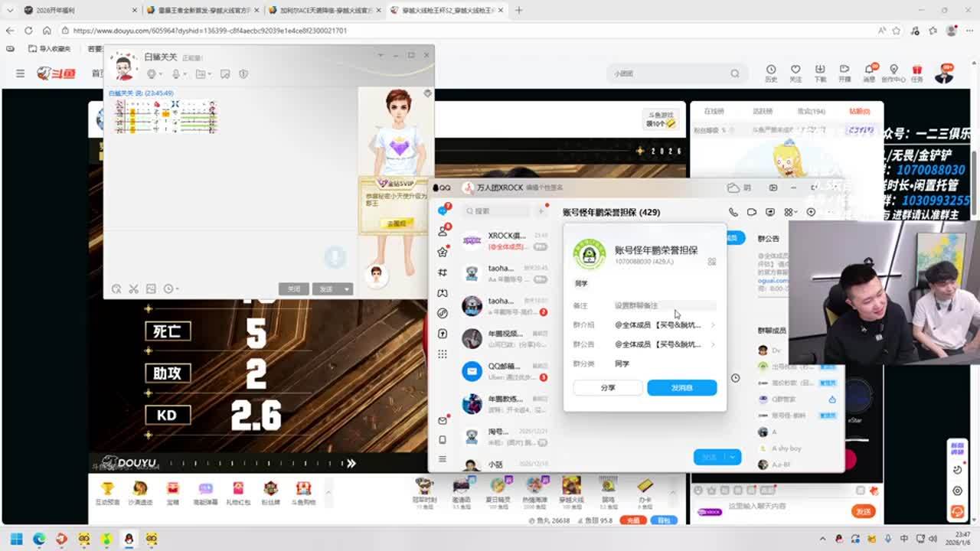The width and height of the screenshot is (980, 551).
Task: Click the 分享 button
Action: point(608,388)
